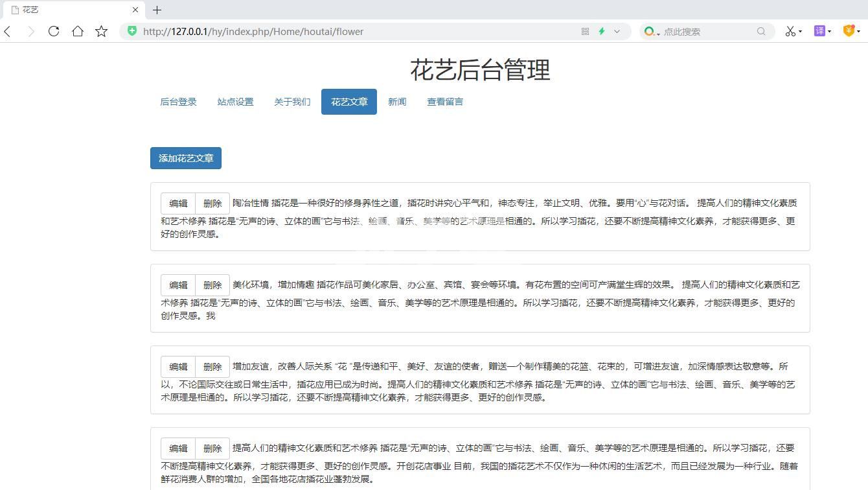Image resolution: width=868 pixels, height=490 pixels.
Task: Bookmark this page with the star icon
Action: pyautogui.click(x=102, y=31)
